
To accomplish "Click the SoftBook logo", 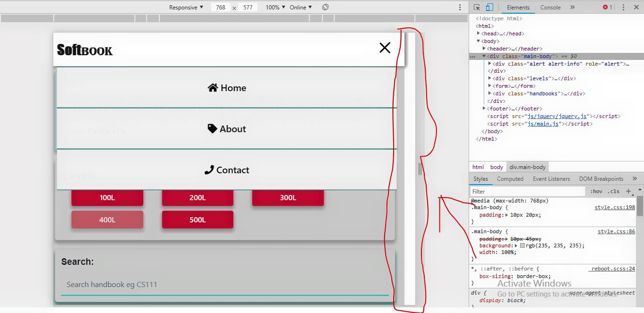I will tap(85, 50).
